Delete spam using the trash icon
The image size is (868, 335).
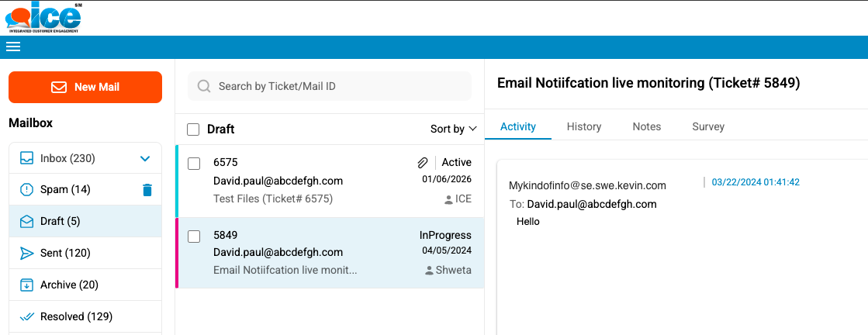pyautogui.click(x=147, y=189)
